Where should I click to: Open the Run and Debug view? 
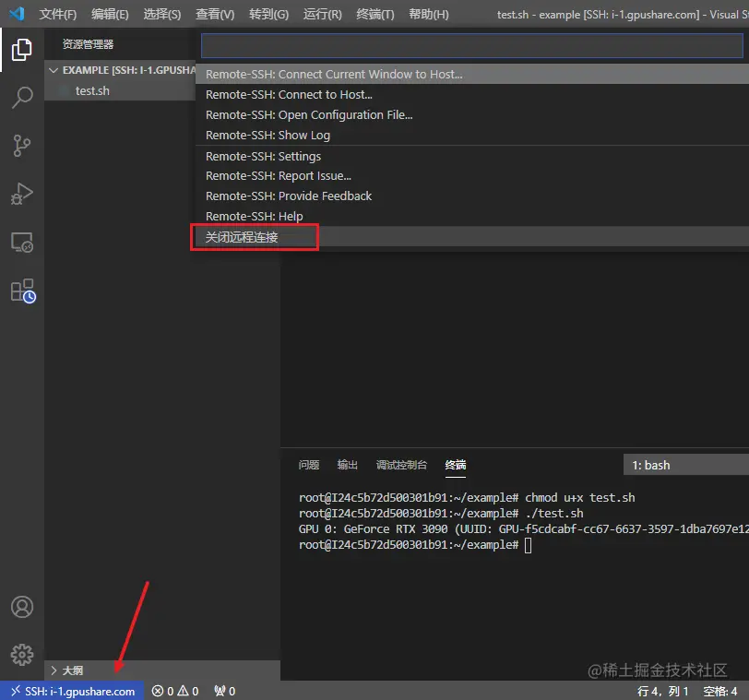click(x=22, y=194)
